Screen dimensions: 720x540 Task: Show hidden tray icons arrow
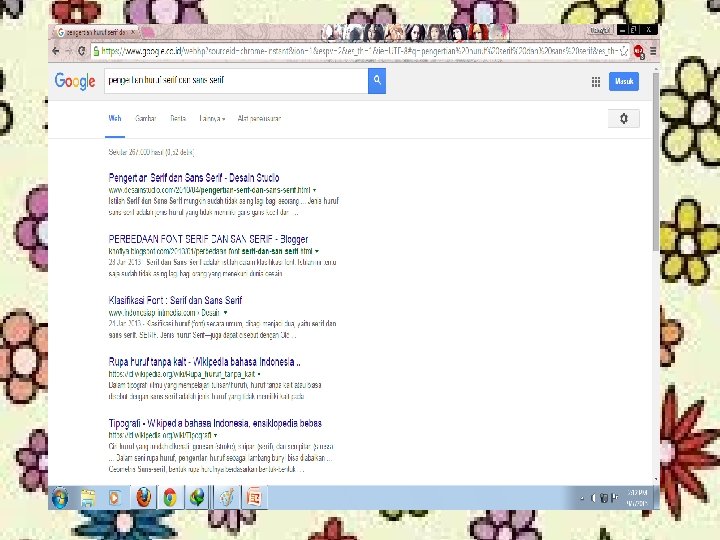point(582,498)
